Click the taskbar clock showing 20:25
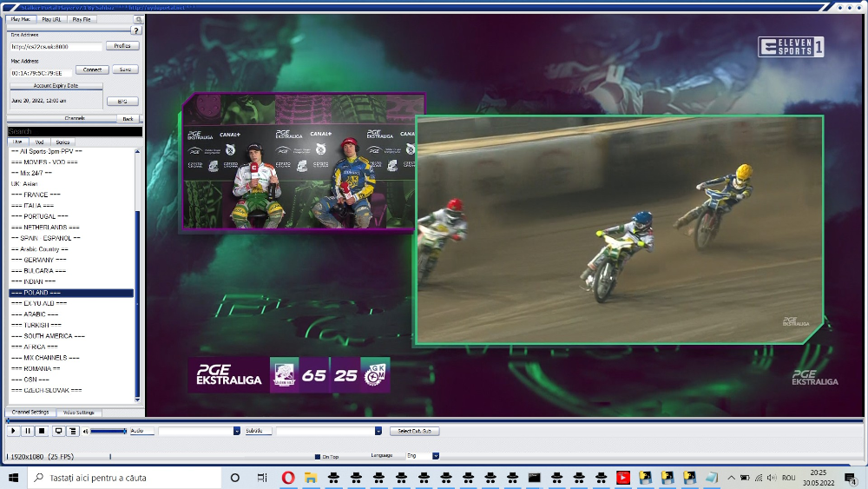 pos(819,478)
